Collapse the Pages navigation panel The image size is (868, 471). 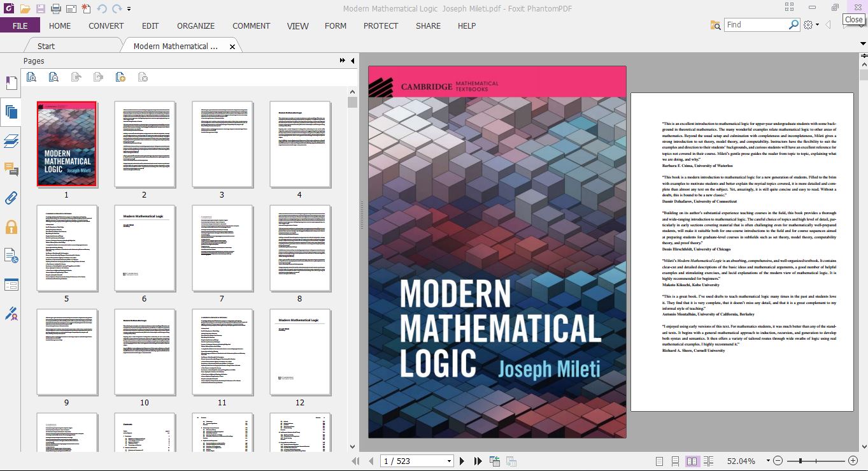click(353, 61)
